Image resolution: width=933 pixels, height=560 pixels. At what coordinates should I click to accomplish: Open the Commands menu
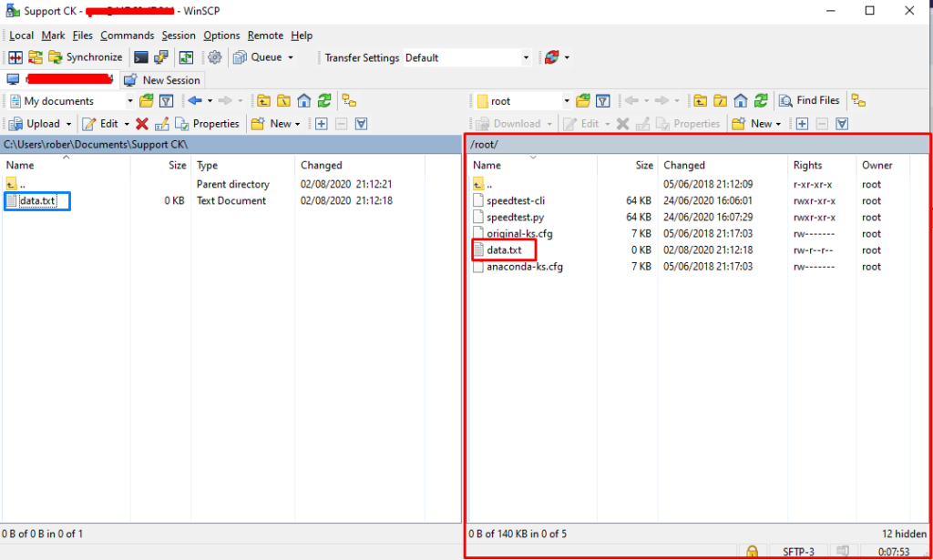pyautogui.click(x=128, y=36)
